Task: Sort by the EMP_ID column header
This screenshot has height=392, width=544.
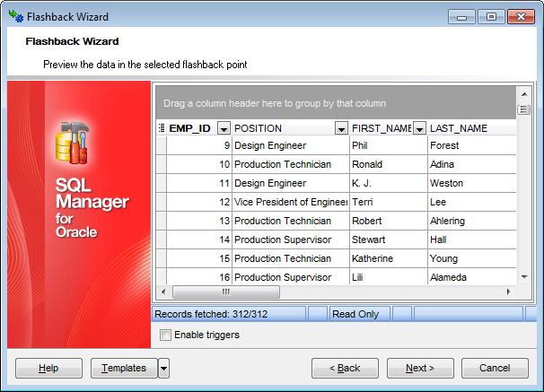Action: (x=191, y=128)
